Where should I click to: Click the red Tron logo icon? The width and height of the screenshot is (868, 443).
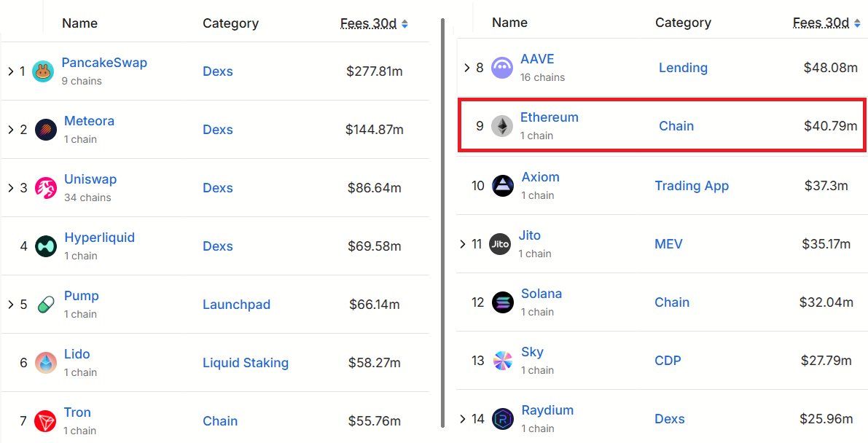[x=45, y=421]
